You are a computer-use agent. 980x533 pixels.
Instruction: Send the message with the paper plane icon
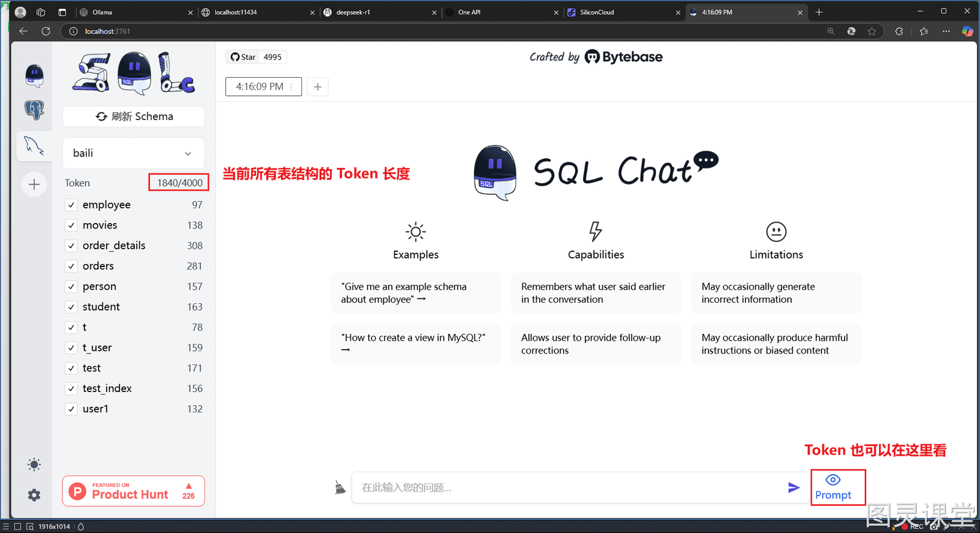click(794, 487)
